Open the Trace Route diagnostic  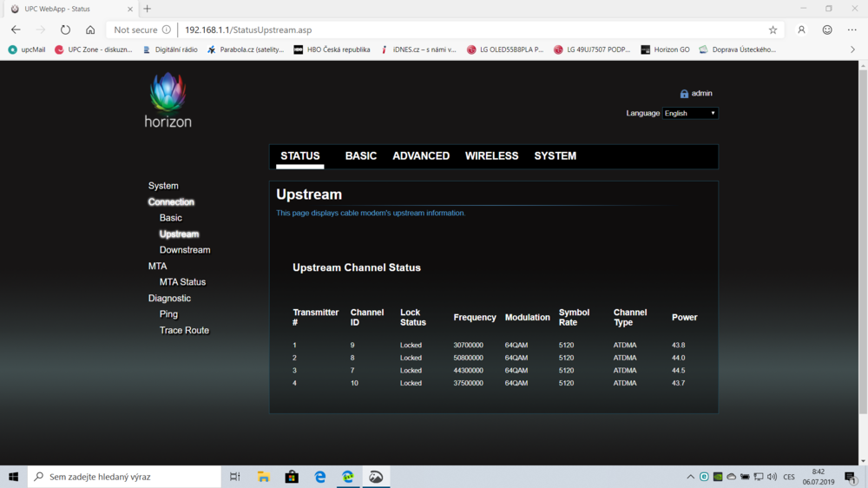point(184,331)
